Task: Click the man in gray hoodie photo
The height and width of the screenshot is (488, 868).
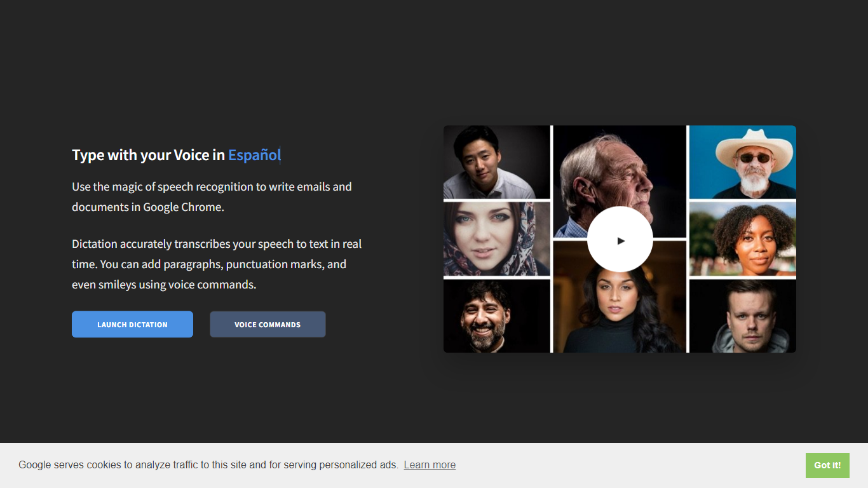Action: [742, 316]
